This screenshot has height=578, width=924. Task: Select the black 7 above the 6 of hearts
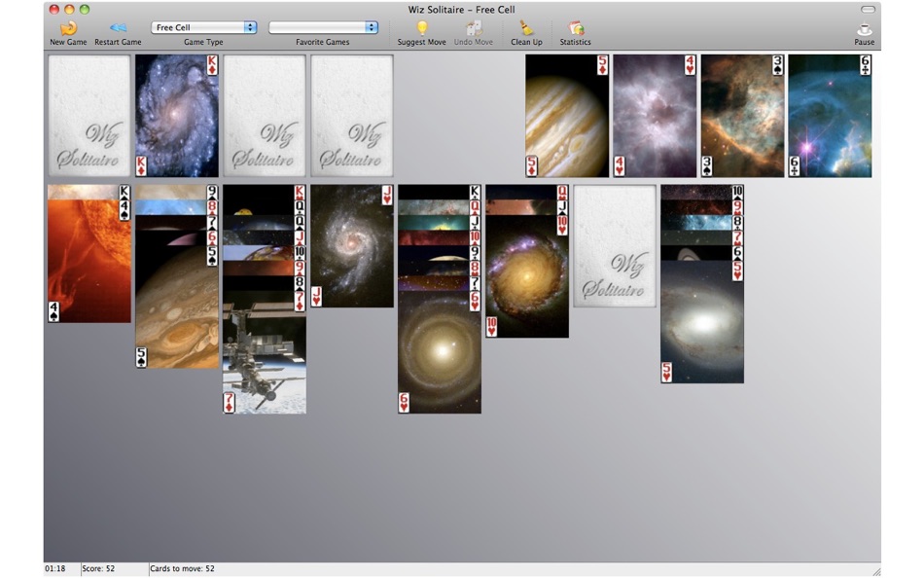pos(440,284)
